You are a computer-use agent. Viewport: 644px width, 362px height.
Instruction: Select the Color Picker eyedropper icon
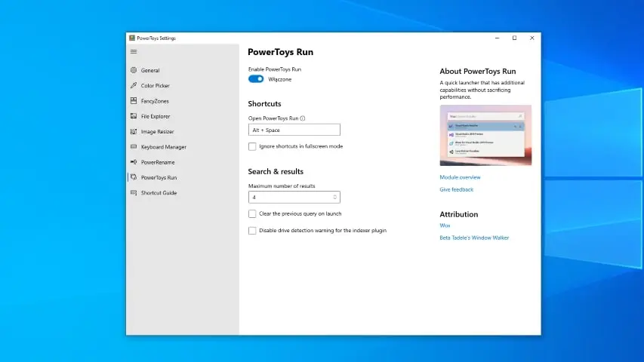pyautogui.click(x=134, y=86)
